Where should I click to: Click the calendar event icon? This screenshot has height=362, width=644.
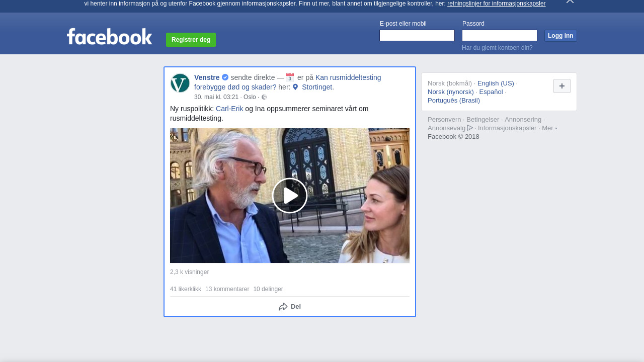coord(290,77)
